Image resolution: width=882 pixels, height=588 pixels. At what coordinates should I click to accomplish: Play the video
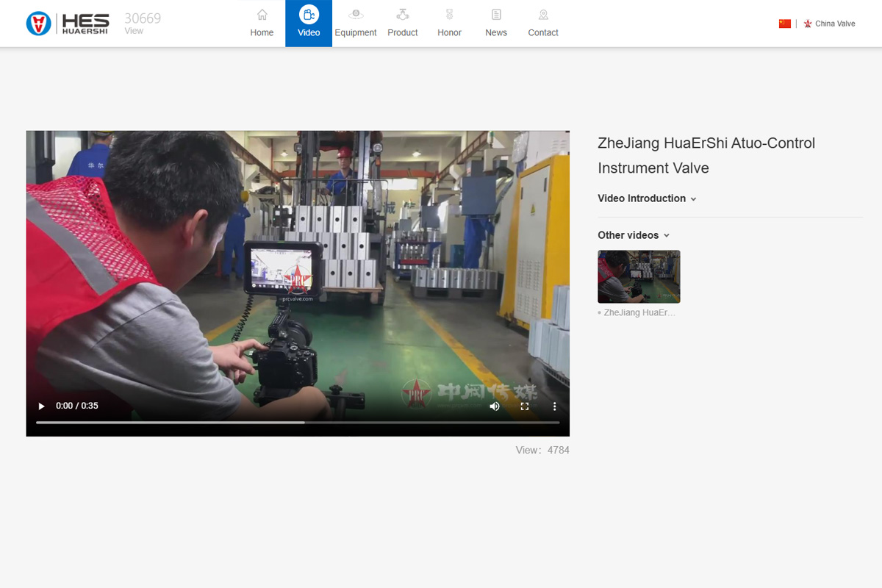[42, 406]
